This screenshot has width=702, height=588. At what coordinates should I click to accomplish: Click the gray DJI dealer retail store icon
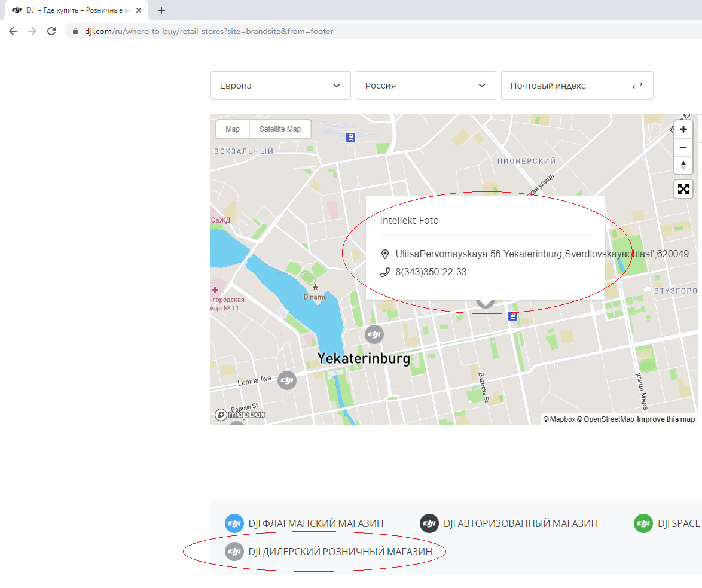(x=234, y=552)
